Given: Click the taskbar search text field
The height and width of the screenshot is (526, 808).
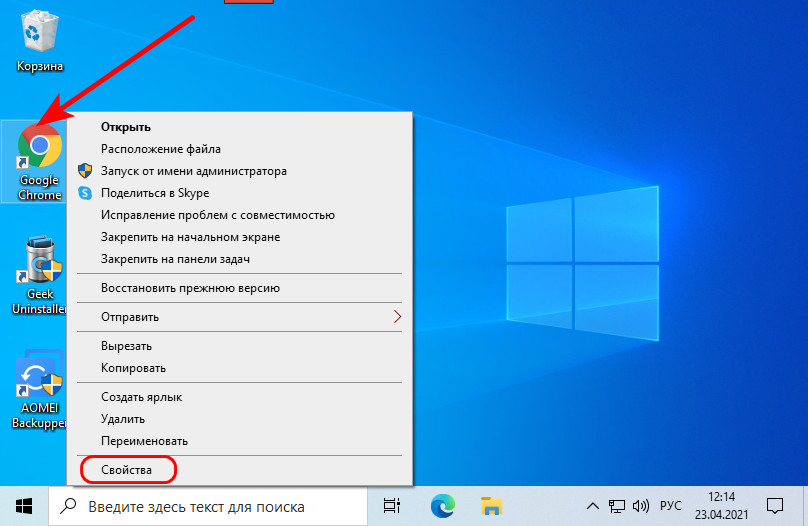Looking at the screenshot, I should coord(210,505).
